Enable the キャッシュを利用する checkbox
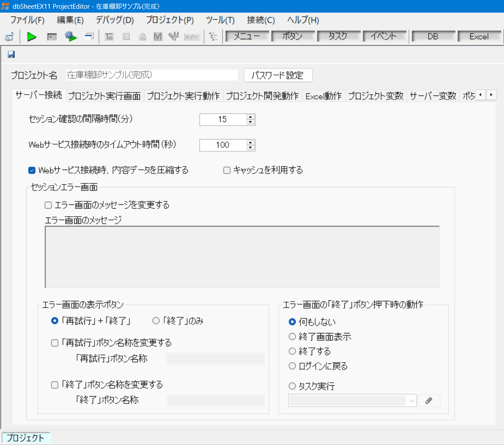This screenshot has width=504, height=445. [x=227, y=170]
